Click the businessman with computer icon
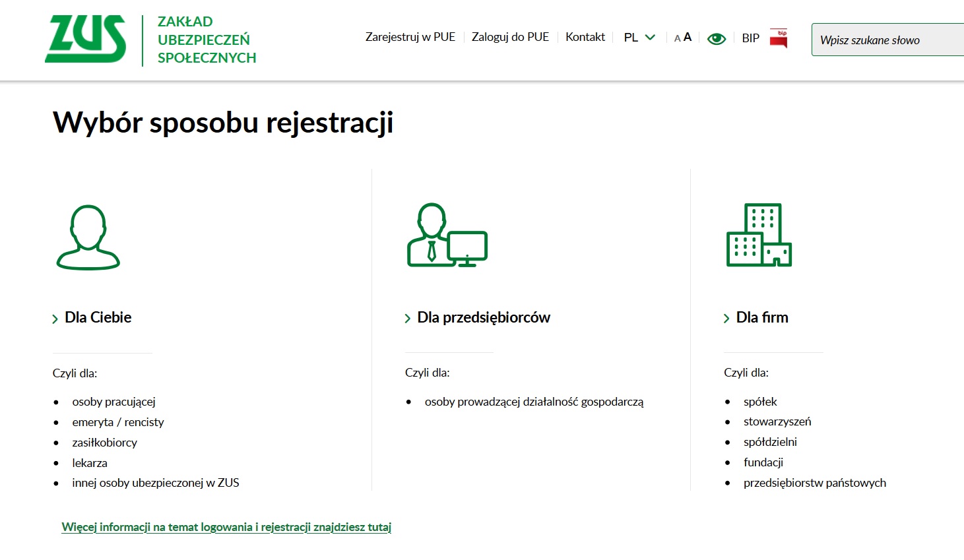 [447, 235]
